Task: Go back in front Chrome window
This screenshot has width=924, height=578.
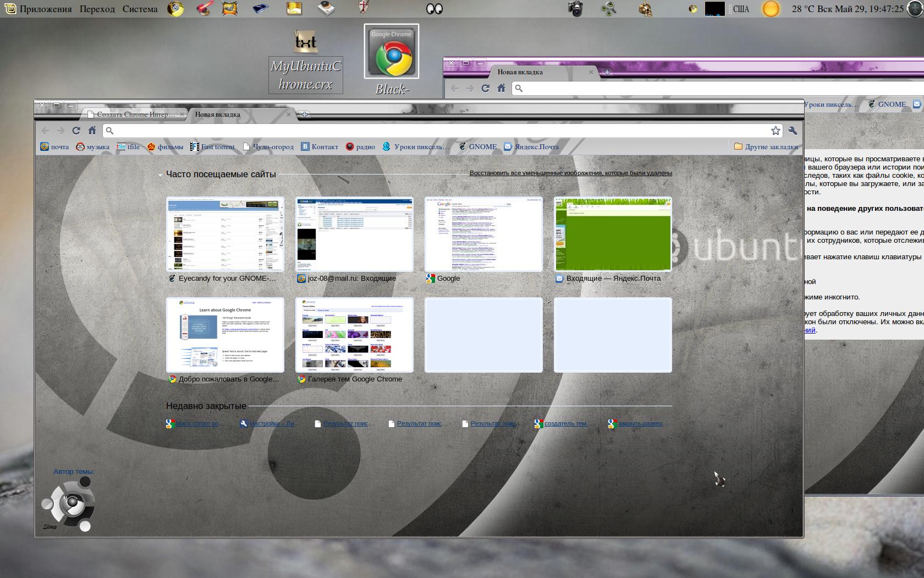Action: click(x=46, y=130)
